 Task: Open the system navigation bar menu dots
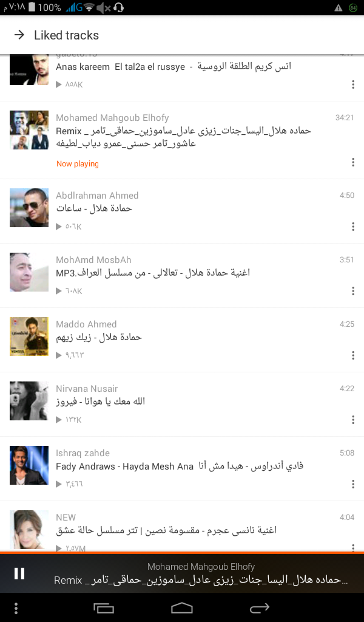(x=16, y=608)
